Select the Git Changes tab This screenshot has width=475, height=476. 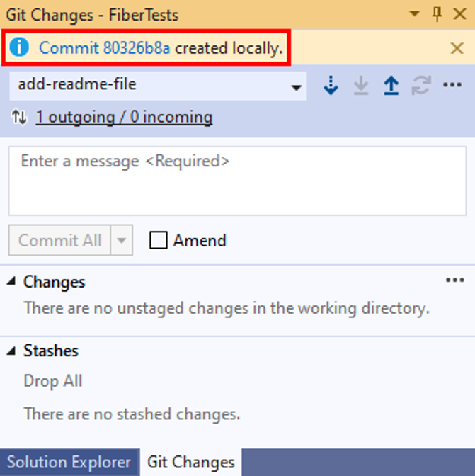(x=191, y=463)
